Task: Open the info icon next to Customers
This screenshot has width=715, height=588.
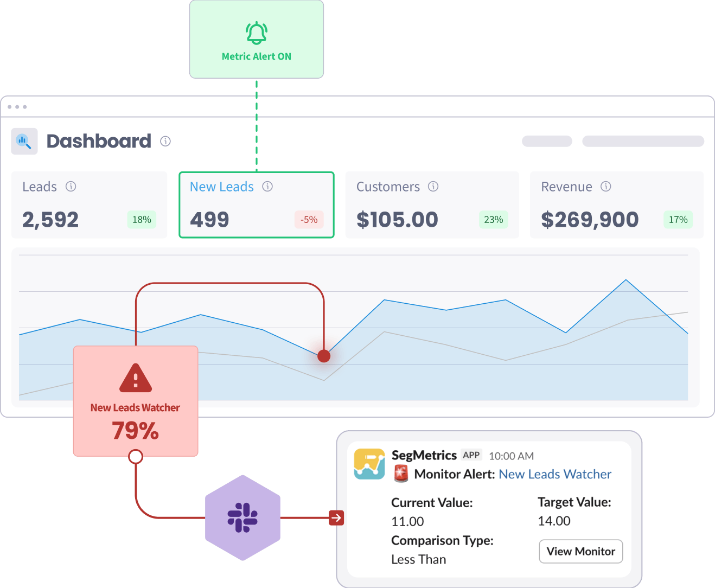Action: coord(433,187)
